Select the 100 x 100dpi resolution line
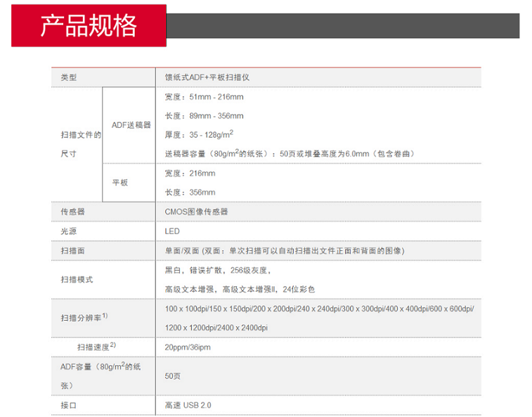532x417 pixels. pyautogui.click(x=319, y=309)
